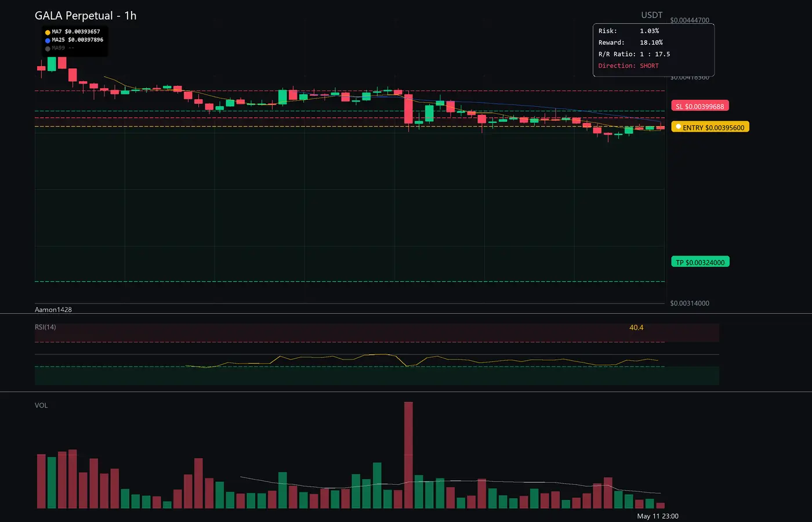Select the SL $0.00399688 price tag

click(700, 106)
